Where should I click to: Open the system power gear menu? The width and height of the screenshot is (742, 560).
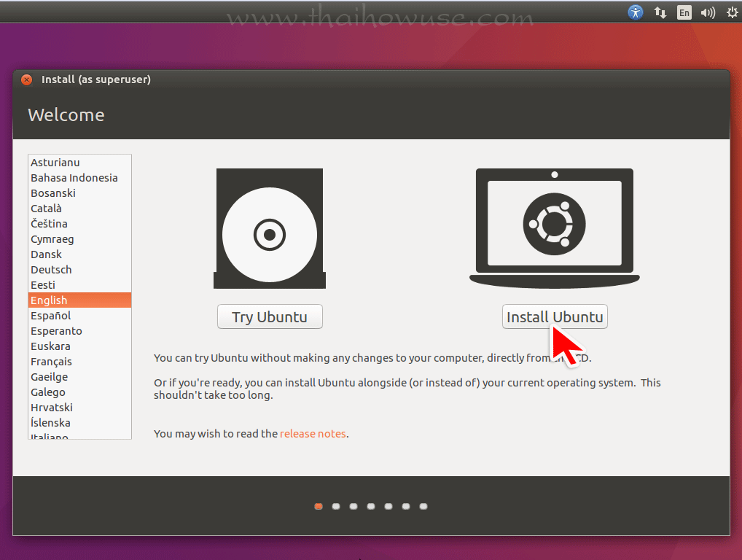coord(733,12)
